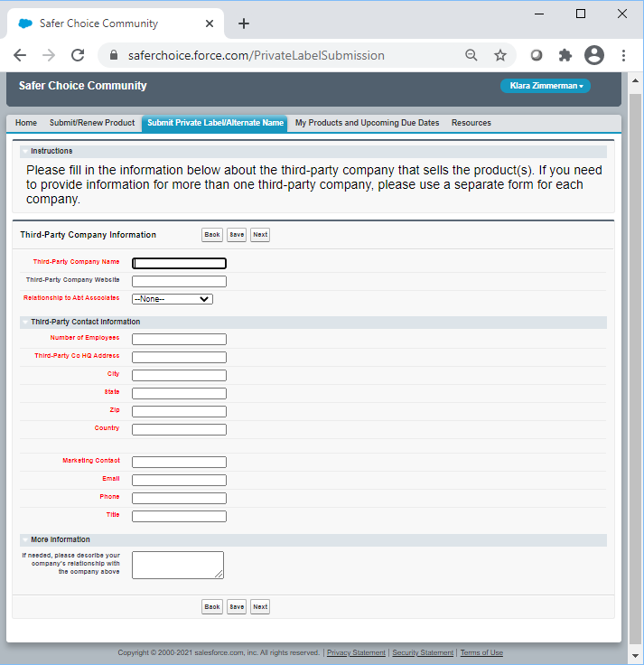Reload the page with refresh icon
The width and height of the screenshot is (644, 665).
click(x=78, y=55)
